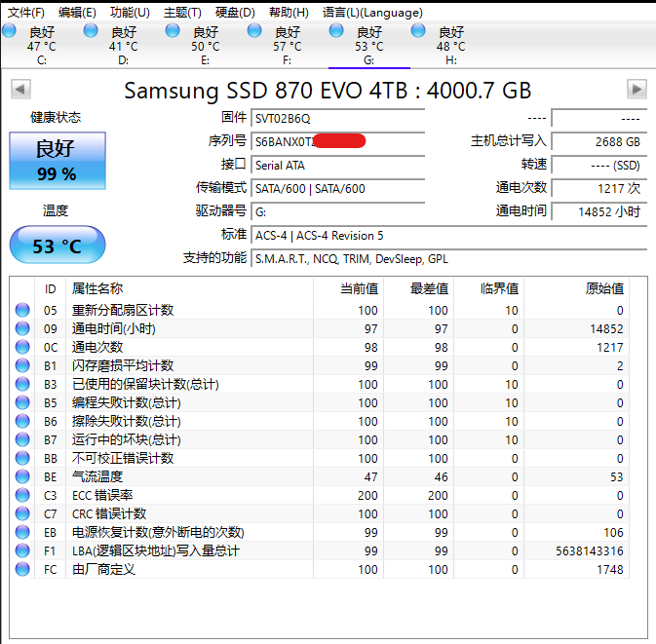Click status icon for attribute F1

[22, 550]
